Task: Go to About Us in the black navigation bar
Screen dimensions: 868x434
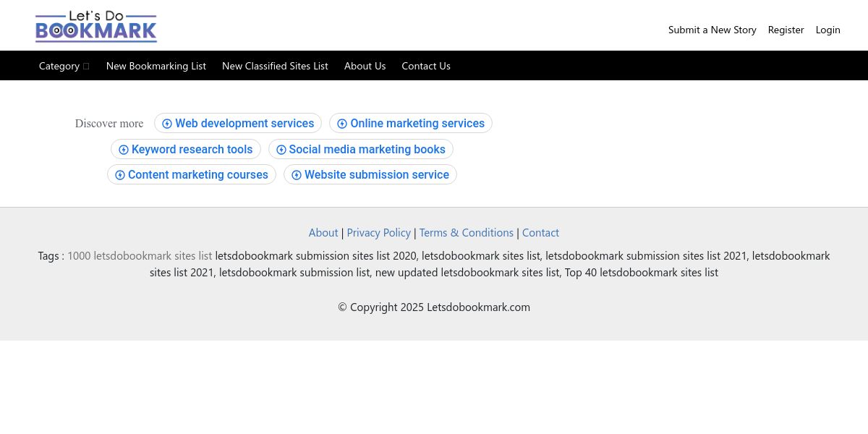Action: pyautogui.click(x=365, y=66)
